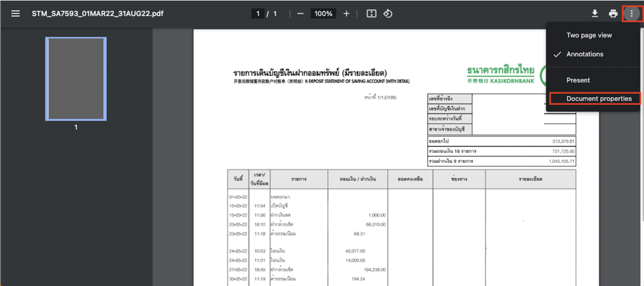This screenshot has height=286, width=644.
Task: Zoom in with the plus icon
Action: [x=346, y=14]
